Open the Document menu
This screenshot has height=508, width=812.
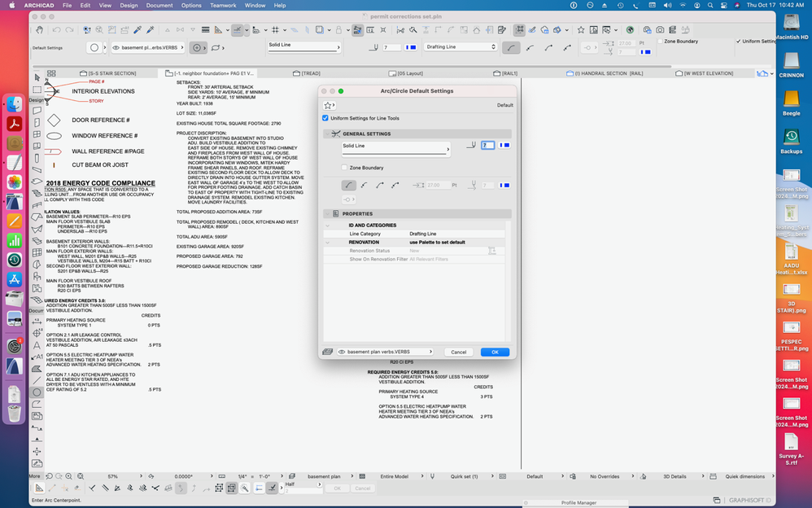159,5
